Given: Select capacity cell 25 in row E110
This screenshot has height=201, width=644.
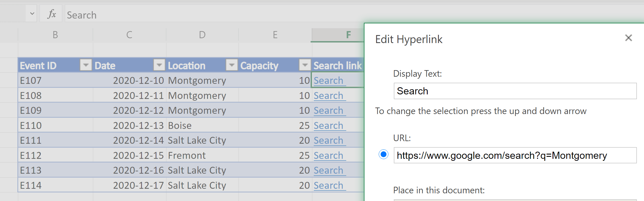Looking at the screenshot, I should tap(275, 125).
